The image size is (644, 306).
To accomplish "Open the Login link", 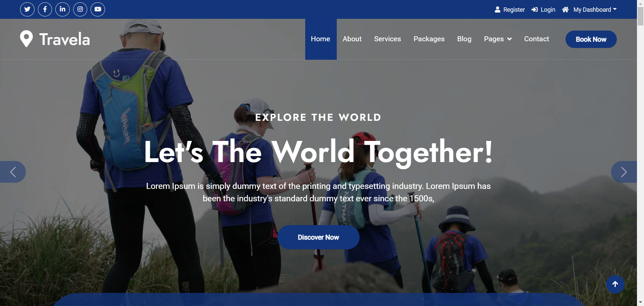I will click(543, 10).
